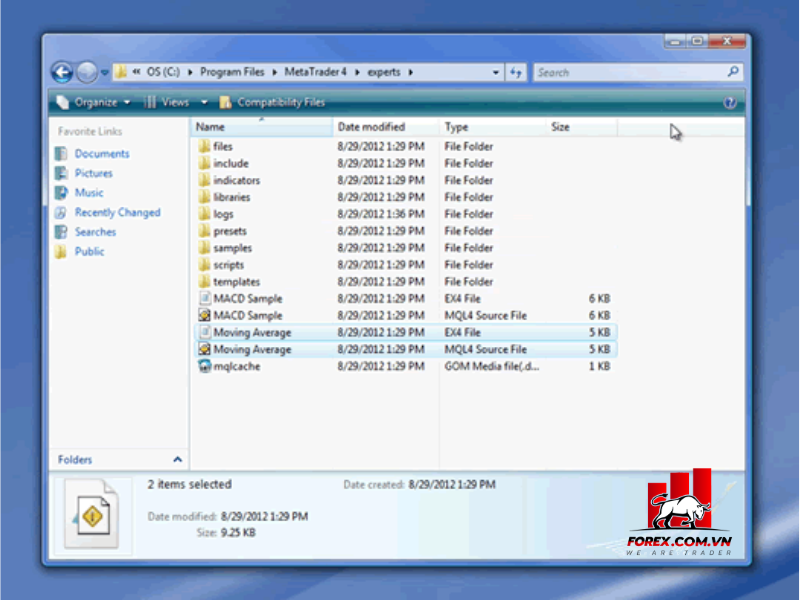The image size is (800, 600).
Task: Sort by Size column header
Action: (582, 127)
